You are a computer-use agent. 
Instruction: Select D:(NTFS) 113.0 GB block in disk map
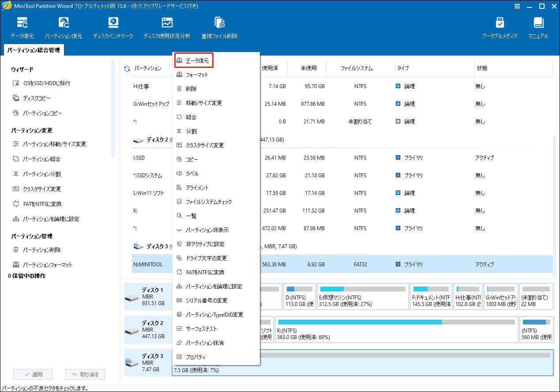300,296
